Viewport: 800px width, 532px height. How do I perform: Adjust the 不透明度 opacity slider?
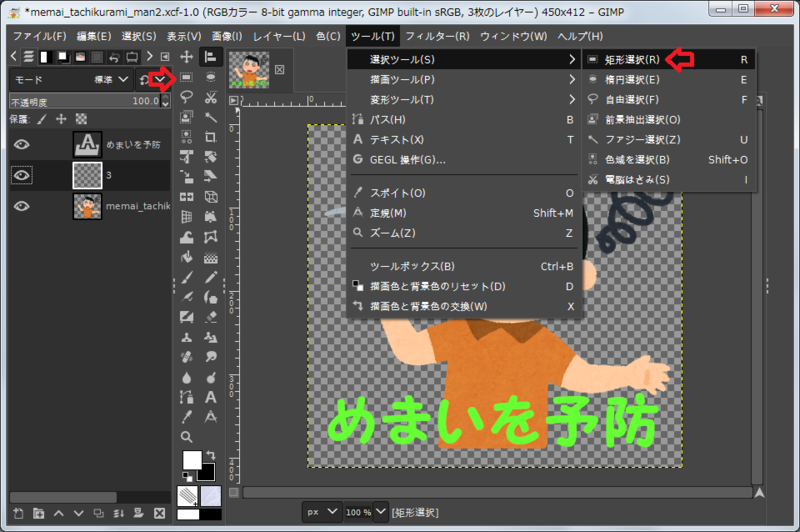point(85,101)
